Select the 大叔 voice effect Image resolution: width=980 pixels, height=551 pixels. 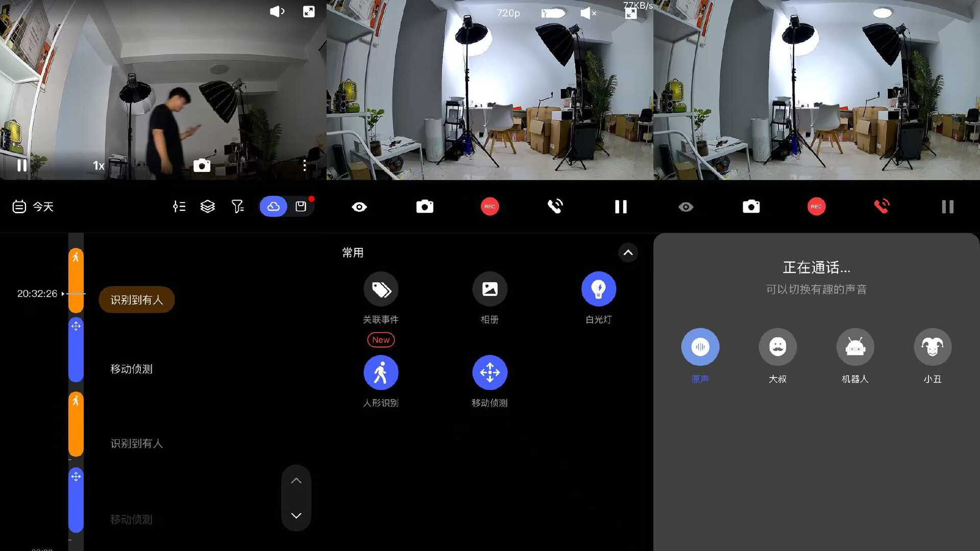point(777,347)
